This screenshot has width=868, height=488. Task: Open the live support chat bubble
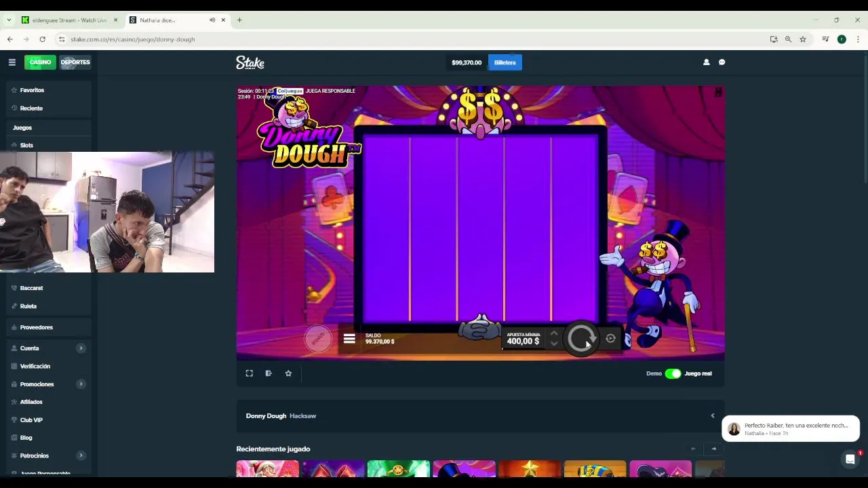(x=850, y=460)
